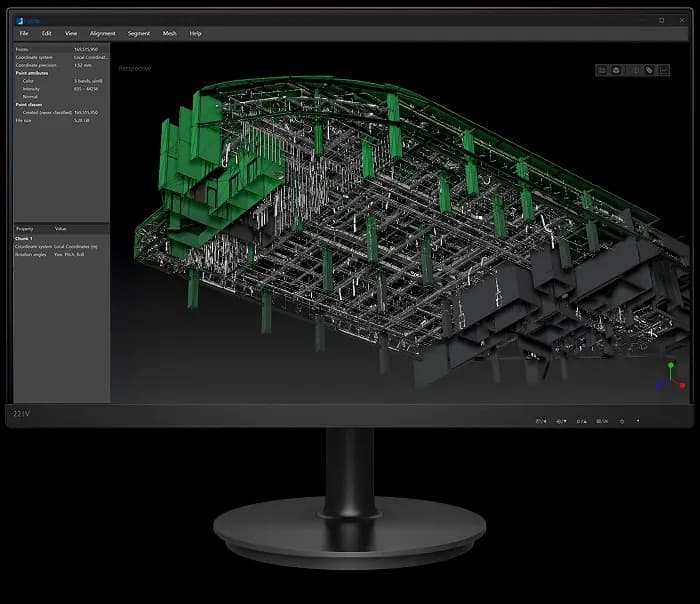Click the Perspective view label
Image resolution: width=700 pixels, height=604 pixels.
click(x=135, y=68)
